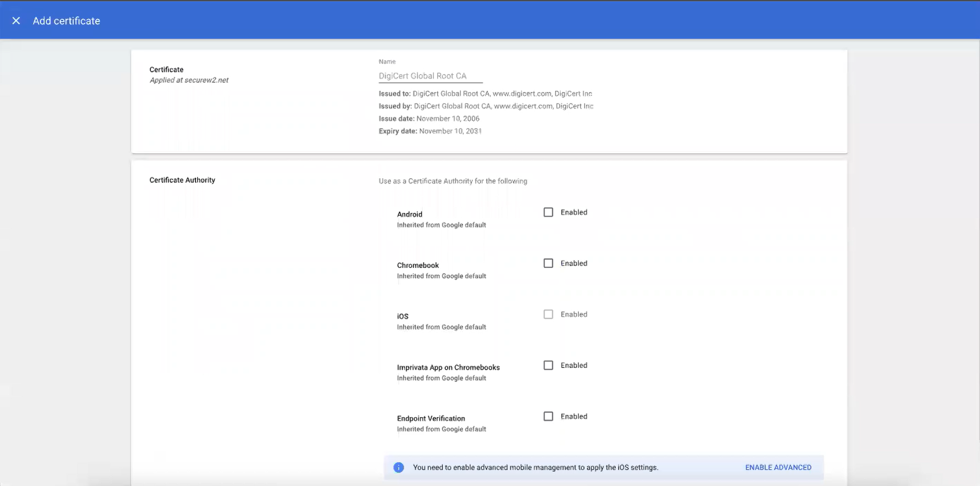Image resolution: width=980 pixels, height=486 pixels.
Task: Select the Certificate section heading
Action: click(x=167, y=69)
